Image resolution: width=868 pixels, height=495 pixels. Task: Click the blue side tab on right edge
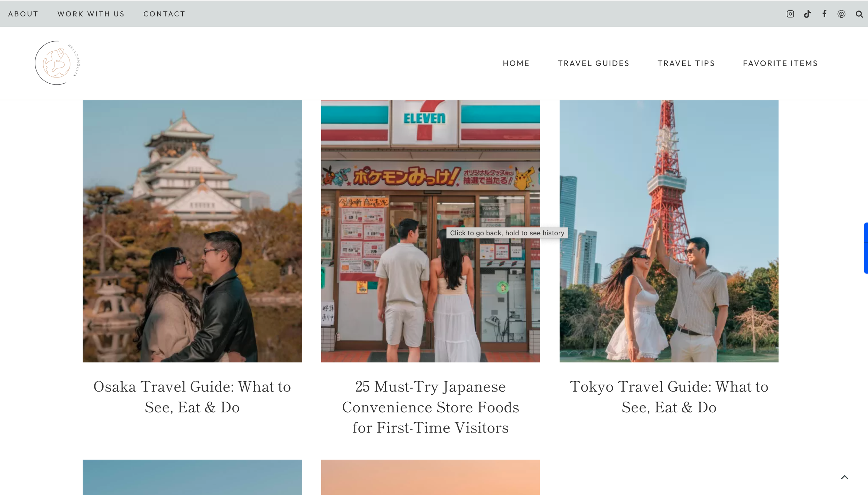point(866,248)
